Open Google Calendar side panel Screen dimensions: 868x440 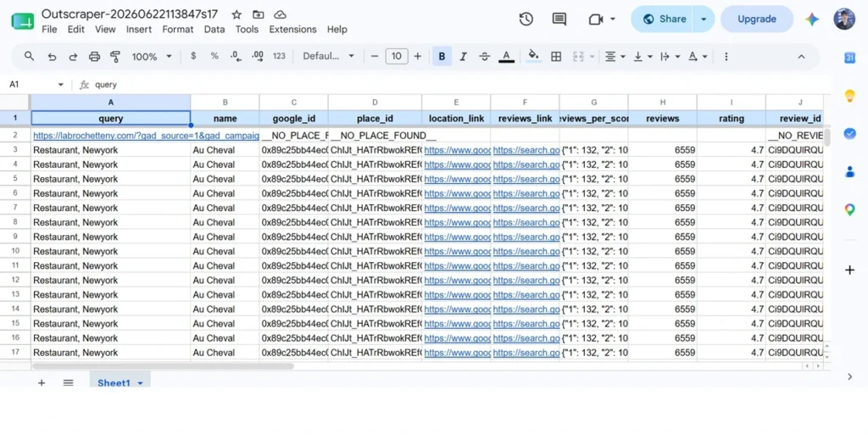click(x=849, y=58)
